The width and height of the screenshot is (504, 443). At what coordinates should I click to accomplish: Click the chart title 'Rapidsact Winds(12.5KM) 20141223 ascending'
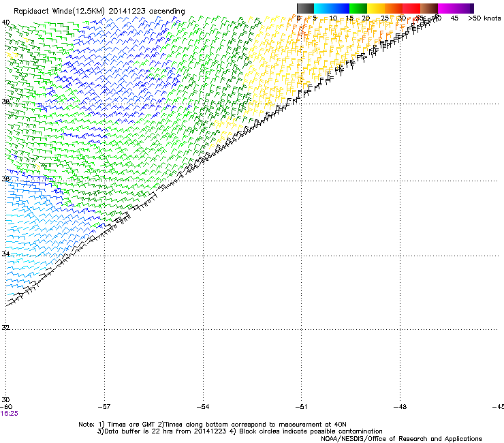pyautogui.click(x=99, y=12)
